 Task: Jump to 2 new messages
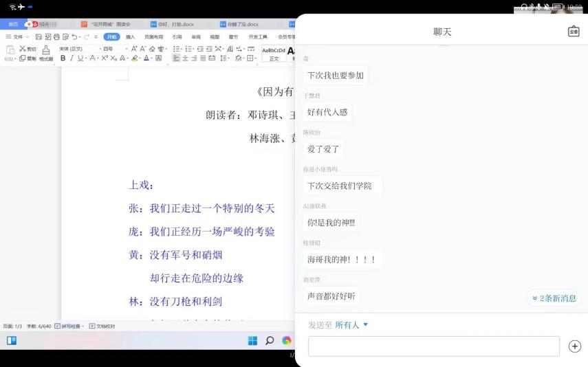[x=554, y=298]
